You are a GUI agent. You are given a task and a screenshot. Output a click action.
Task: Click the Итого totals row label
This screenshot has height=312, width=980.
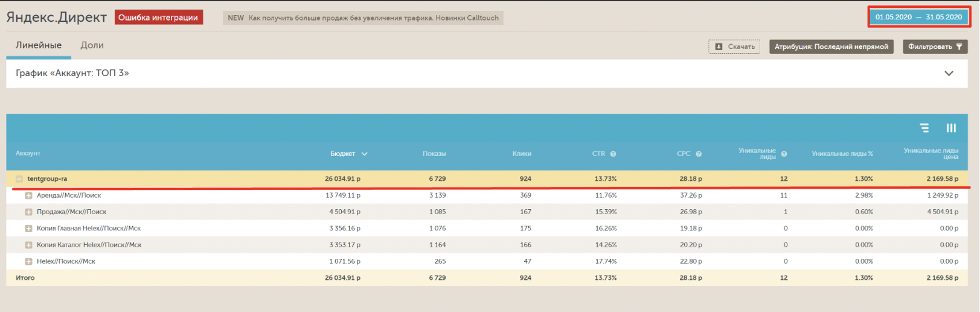tap(25, 278)
